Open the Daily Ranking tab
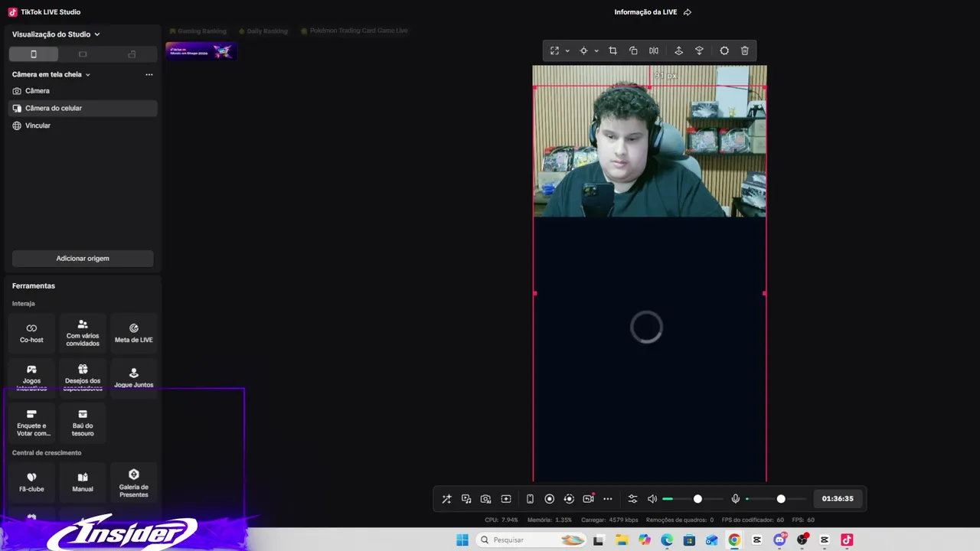Screen dimensions: 980x551 pyautogui.click(x=263, y=31)
